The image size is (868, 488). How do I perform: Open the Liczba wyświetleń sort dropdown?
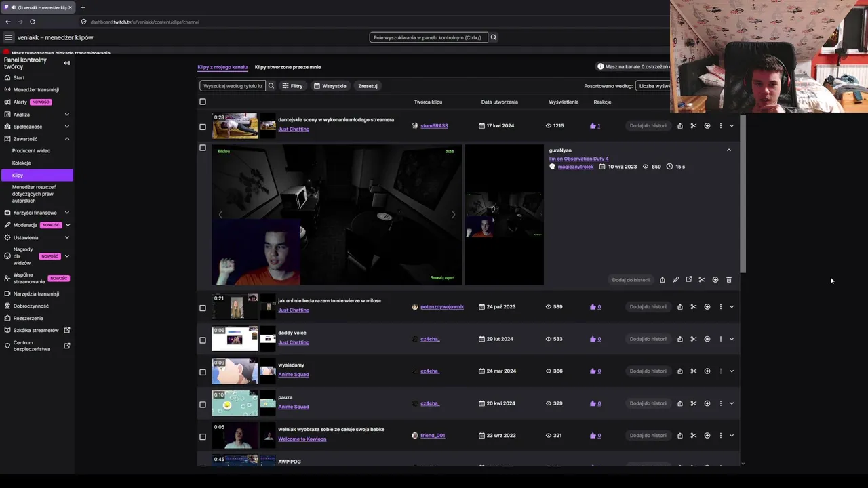point(653,86)
